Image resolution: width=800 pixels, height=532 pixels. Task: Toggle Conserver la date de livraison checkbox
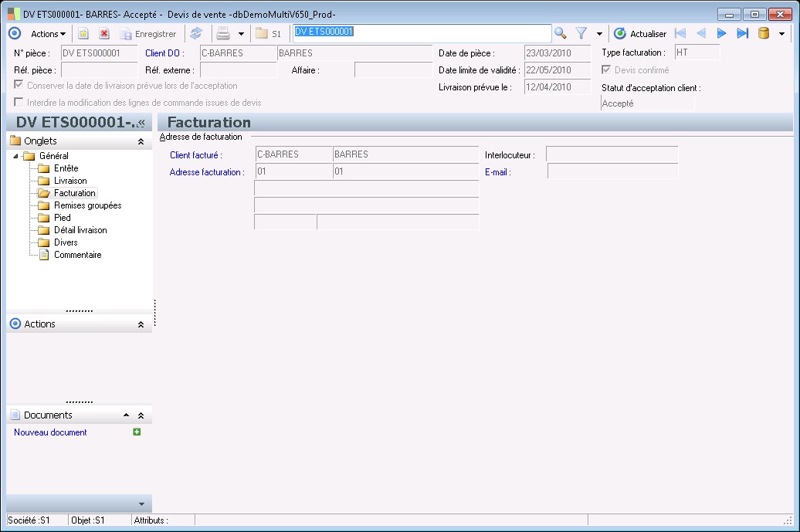coord(19,86)
